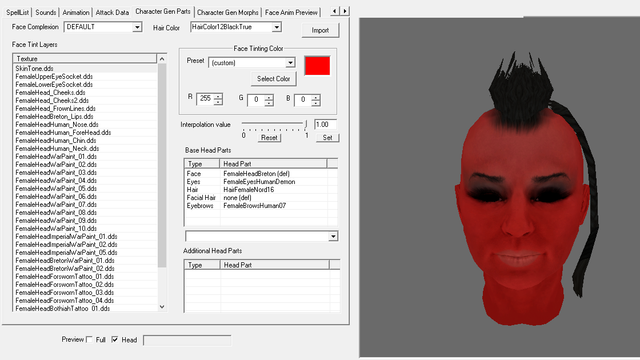
Task: Open the Attack Data tab
Action: (112, 12)
